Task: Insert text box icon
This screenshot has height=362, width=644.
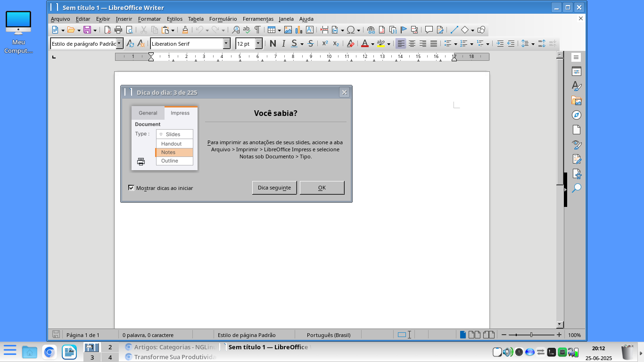Action: (x=310, y=30)
